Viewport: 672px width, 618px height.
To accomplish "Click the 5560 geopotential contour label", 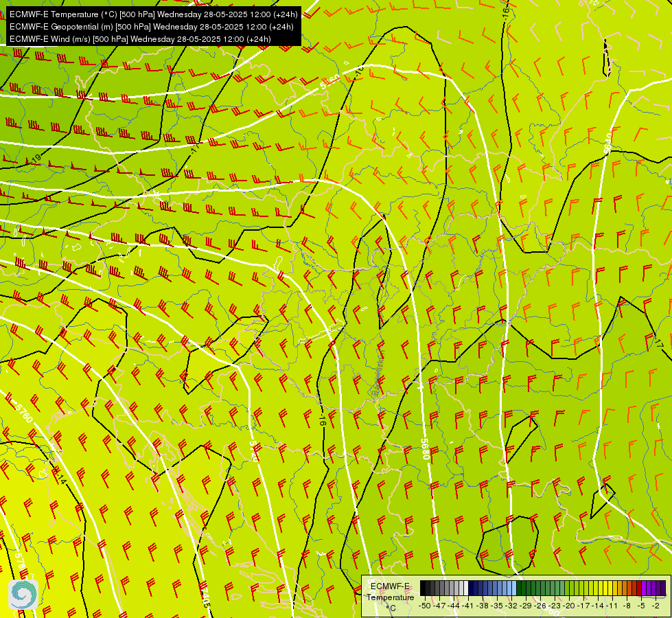I will coord(330,81).
